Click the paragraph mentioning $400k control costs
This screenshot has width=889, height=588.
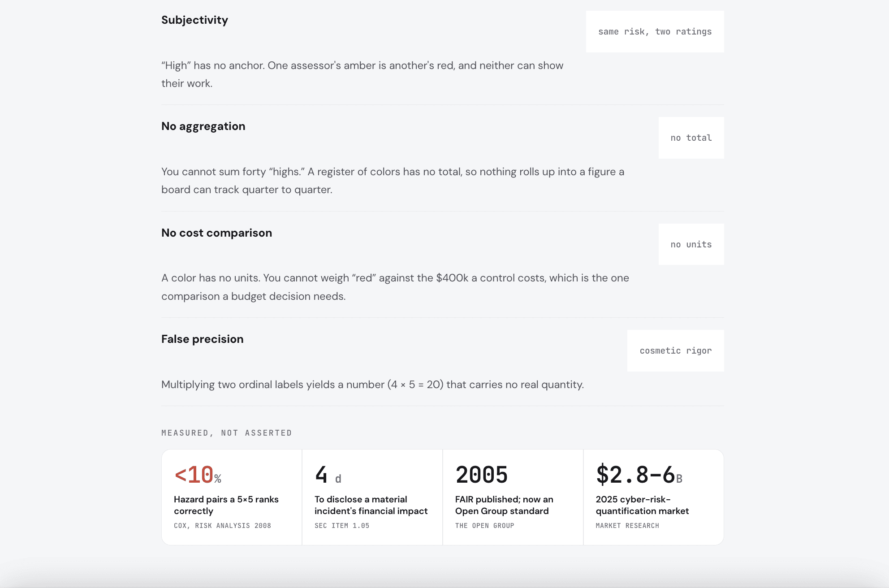(x=395, y=287)
